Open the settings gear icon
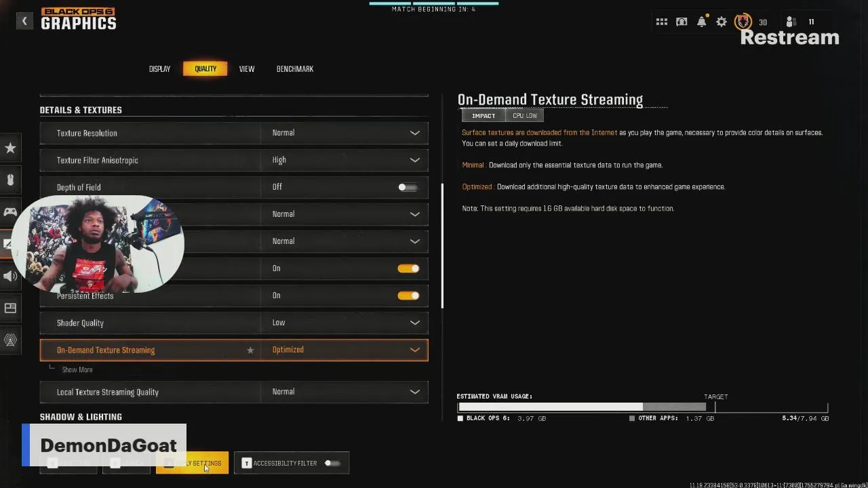This screenshot has width=868, height=488. click(722, 22)
